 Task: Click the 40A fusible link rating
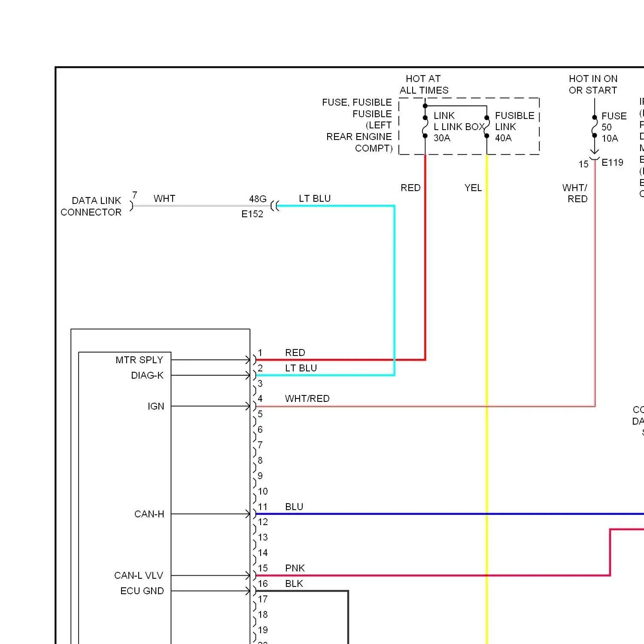(x=503, y=138)
